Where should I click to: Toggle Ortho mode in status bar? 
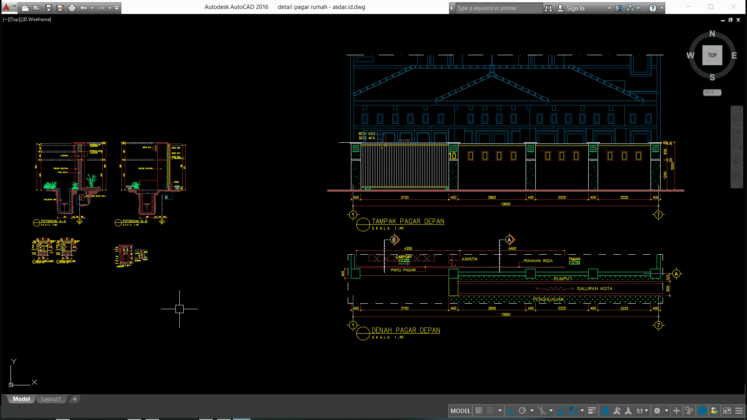point(510,410)
